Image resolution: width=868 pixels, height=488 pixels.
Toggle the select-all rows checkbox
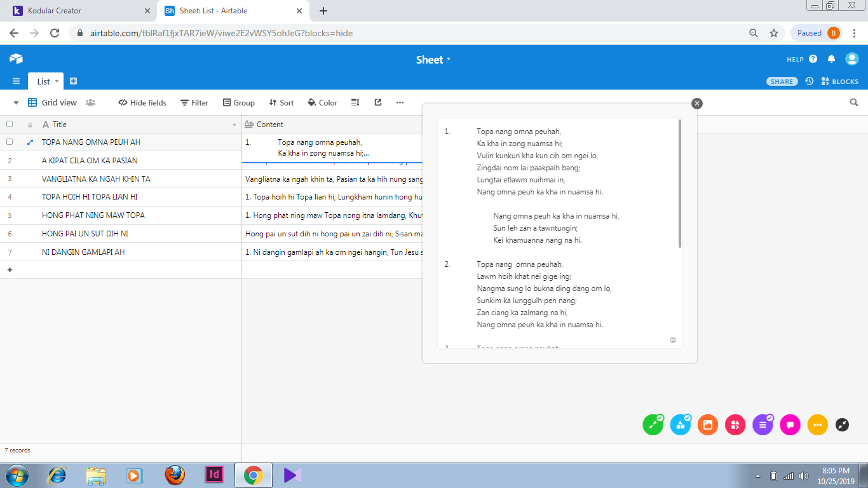point(10,125)
